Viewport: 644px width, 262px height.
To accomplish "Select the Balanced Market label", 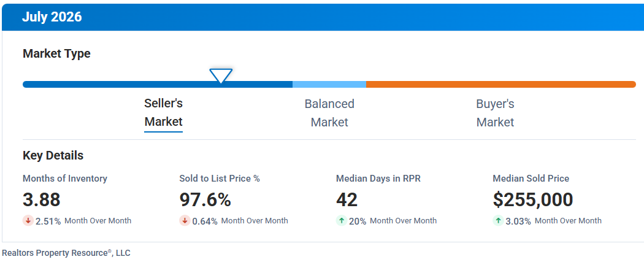I will pos(329,113).
